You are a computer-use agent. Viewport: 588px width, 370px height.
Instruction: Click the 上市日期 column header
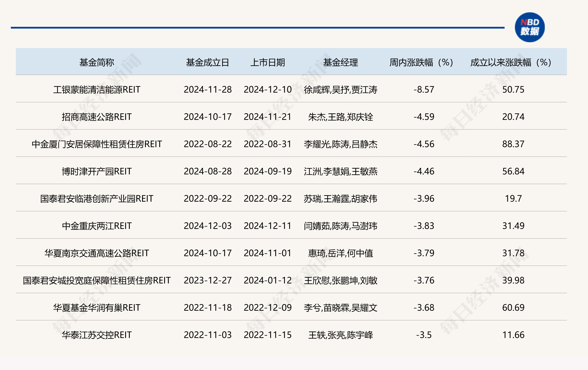click(x=268, y=63)
